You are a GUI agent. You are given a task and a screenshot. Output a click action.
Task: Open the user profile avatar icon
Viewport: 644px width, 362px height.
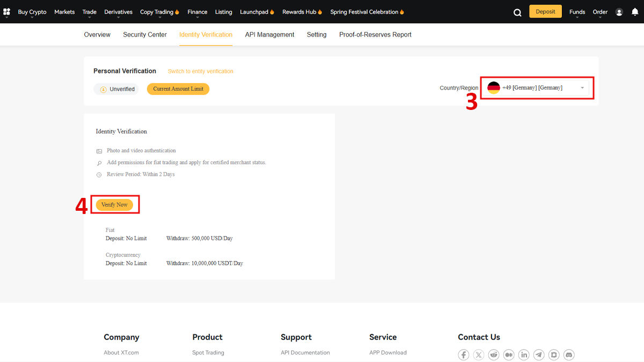(x=619, y=12)
